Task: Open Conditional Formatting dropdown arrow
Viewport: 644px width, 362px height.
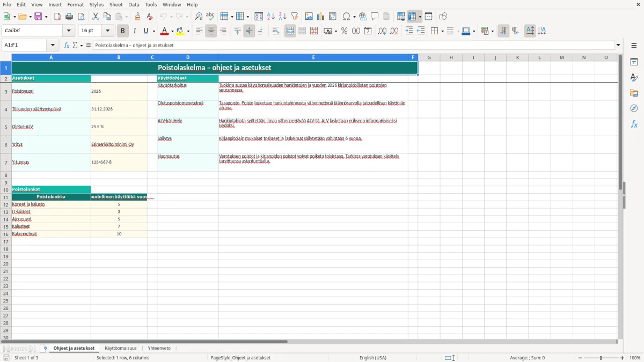Action: coord(492,31)
